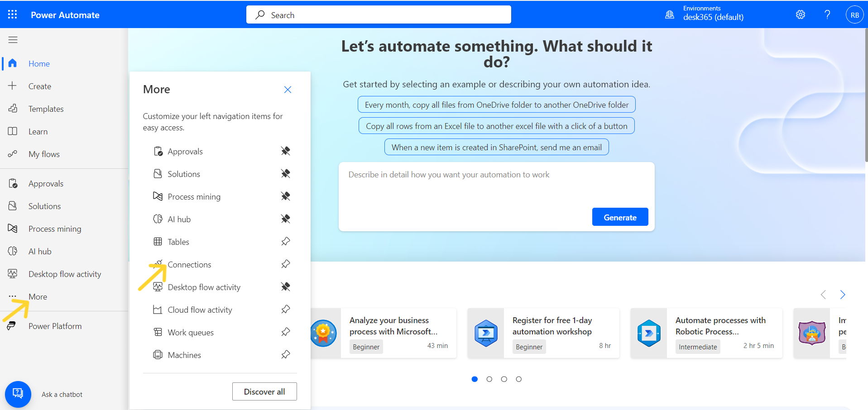
Task: Pin Connections to the left navigation
Action: [x=285, y=264]
